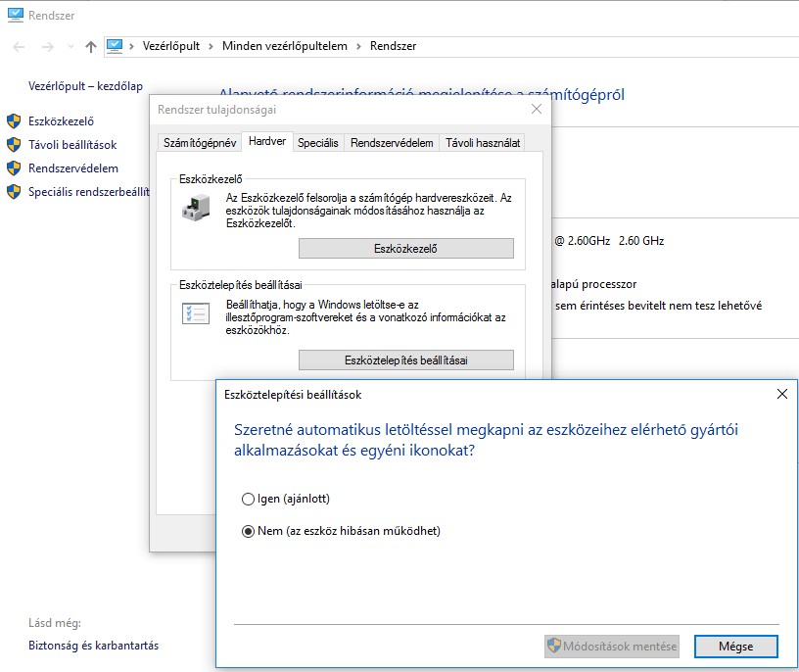Click the Rendszer window title icon
The height and width of the screenshot is (672, 799).
(16, 15)
